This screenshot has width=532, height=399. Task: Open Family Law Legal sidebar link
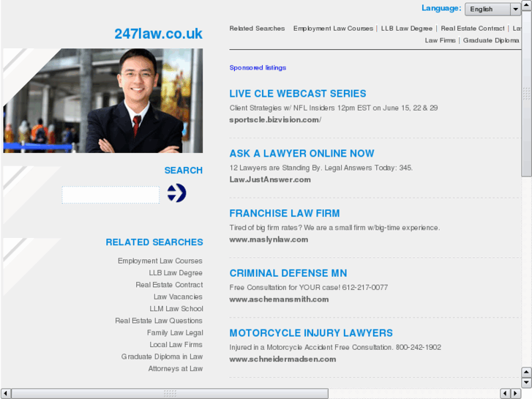(175, 332)
